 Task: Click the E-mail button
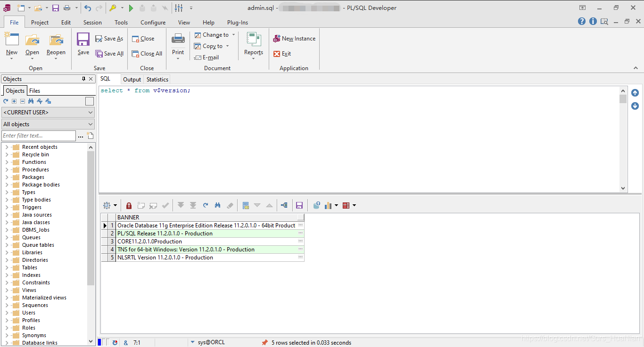coord(206,57)
